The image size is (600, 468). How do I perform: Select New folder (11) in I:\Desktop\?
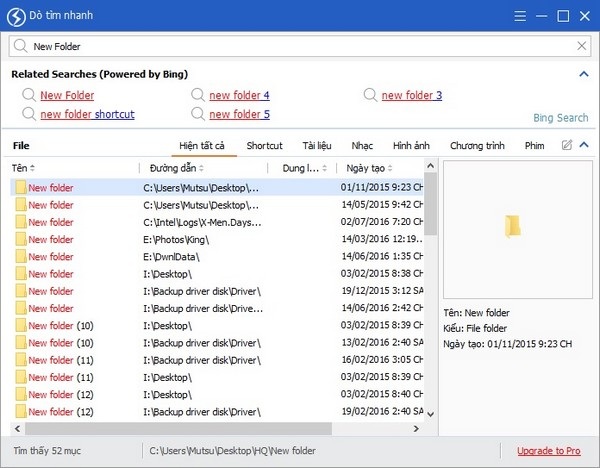[x=217, y=377]
